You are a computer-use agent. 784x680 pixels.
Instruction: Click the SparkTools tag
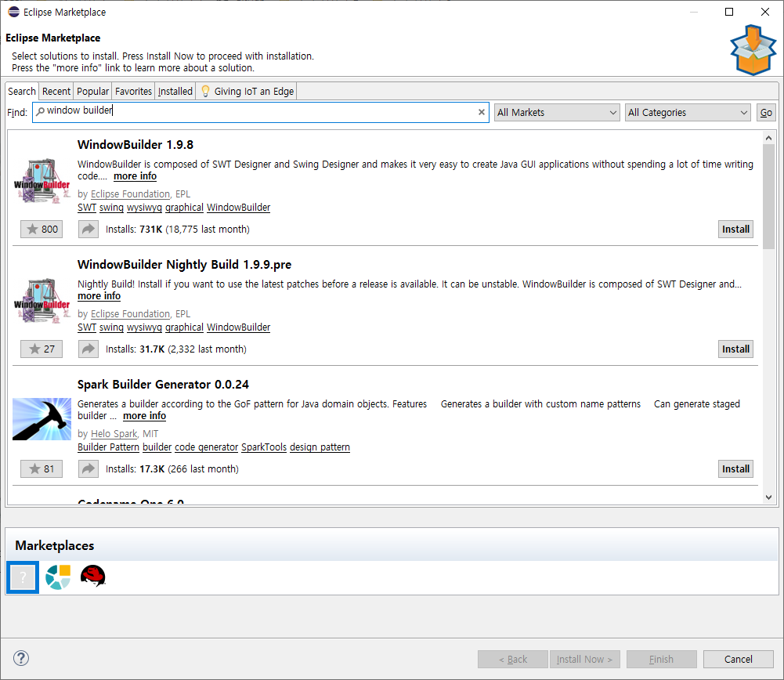click(x=264, y=447)
